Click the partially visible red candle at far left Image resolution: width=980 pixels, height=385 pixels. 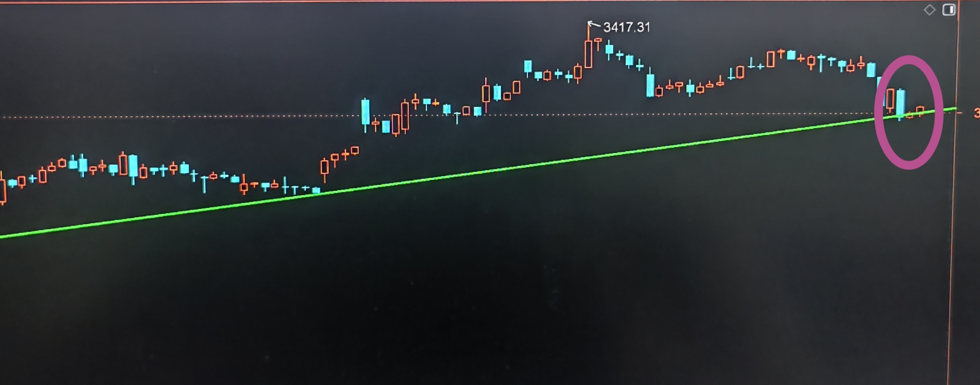coord(3,189)
